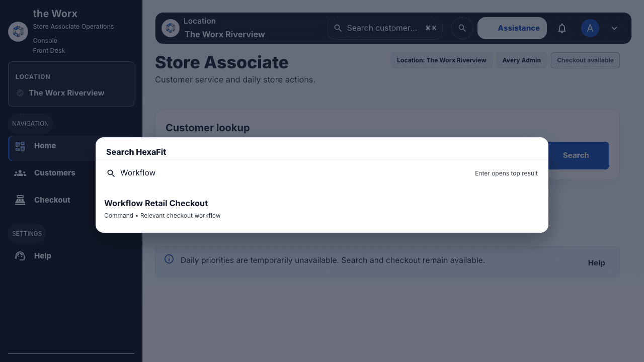Click the icon beside The Worx Riverview in the sidebar
This screenshot has width=644, height=362.
point(20,93)
